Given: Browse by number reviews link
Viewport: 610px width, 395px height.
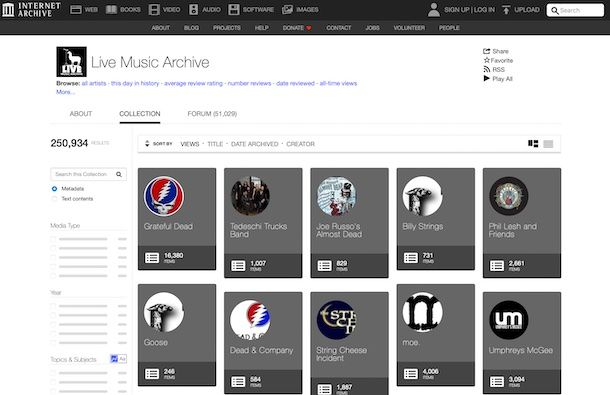Looking at the screenshot, I should click(249, 83).
